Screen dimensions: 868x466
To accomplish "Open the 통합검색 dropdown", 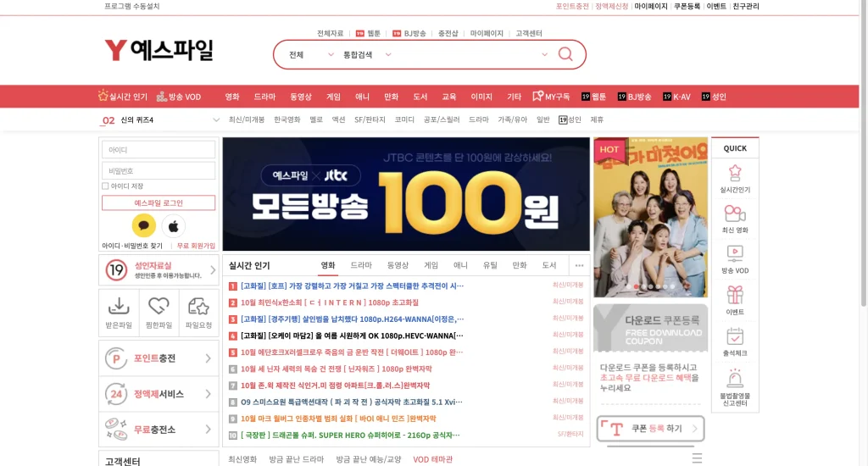I will click(x=366, y=55).
